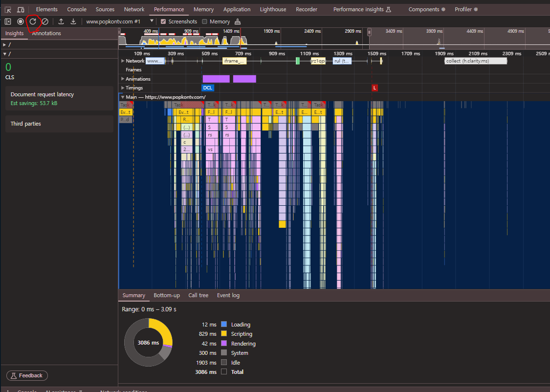550x392 pixels.
Task: Clear the current performance recording
Action: [45, 22]
